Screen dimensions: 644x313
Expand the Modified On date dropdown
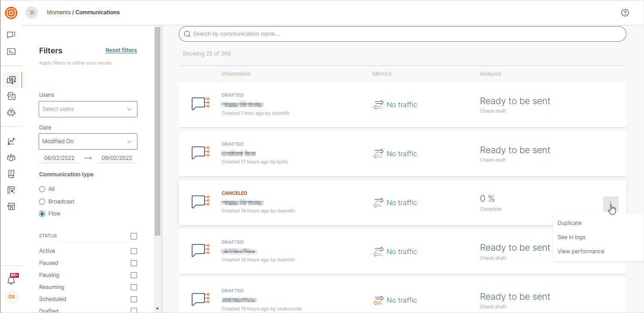(88, 141)
